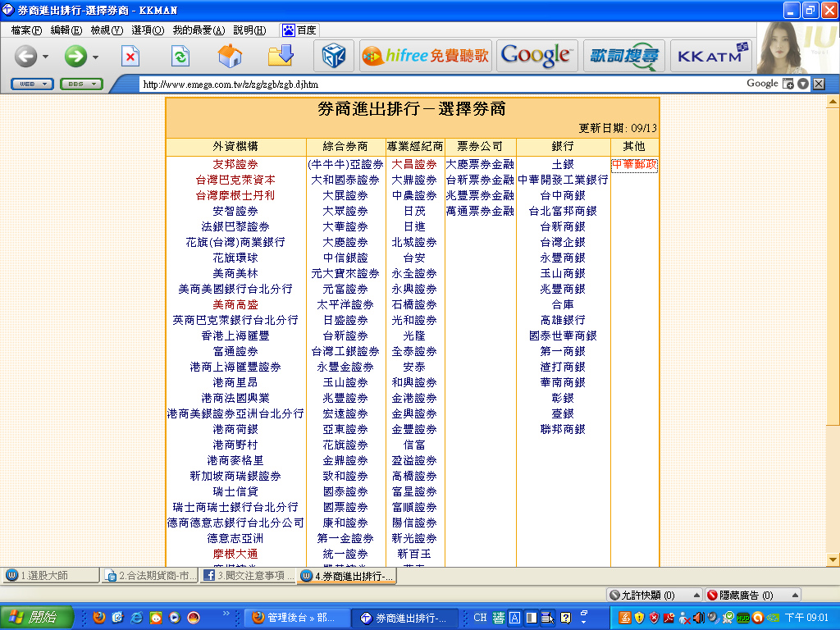The height and width of the screenshot is (630, 840).
Task: Reload page with the Refresh icon
Action: coord(180,57)
